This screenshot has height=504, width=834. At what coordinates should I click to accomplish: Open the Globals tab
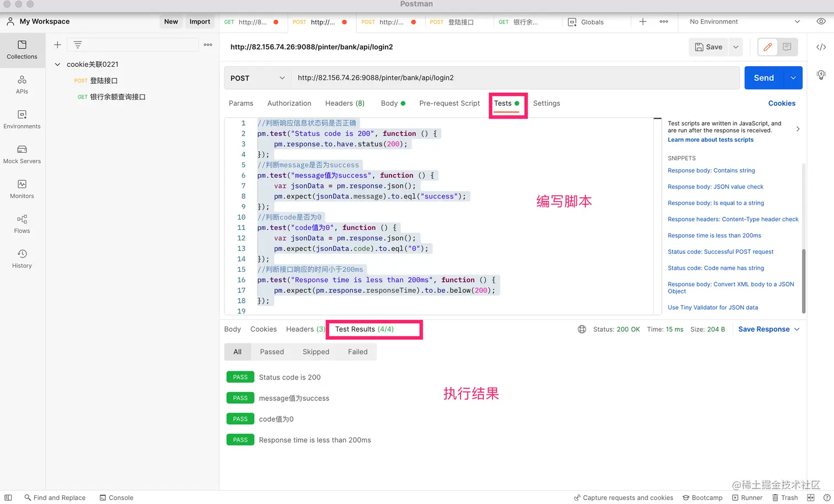[586, 22]
